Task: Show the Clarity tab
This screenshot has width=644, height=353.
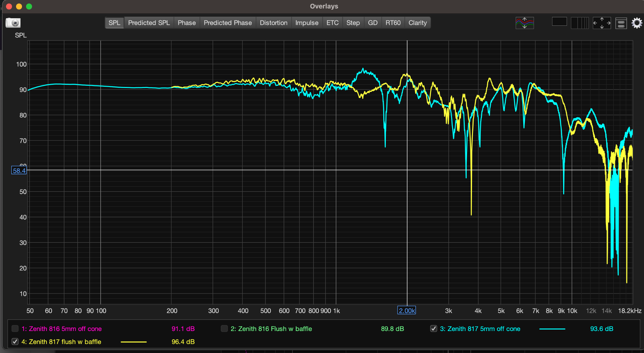Action: coord(418,23)
